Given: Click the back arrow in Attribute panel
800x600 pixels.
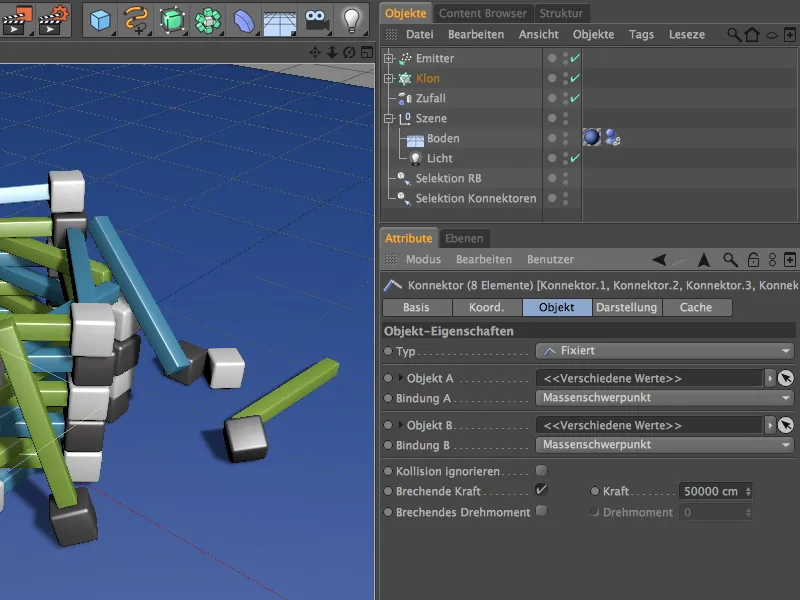Looking at the screenshot, I should click(659, 260).
